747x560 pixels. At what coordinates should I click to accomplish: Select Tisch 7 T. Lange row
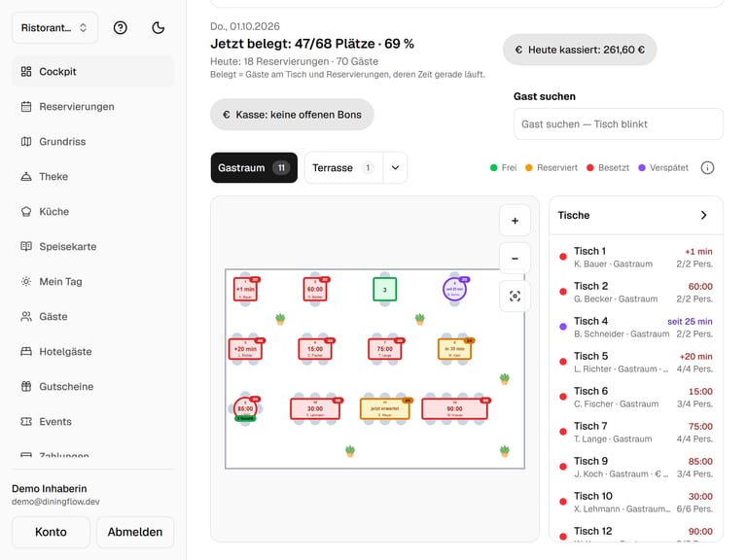[636, 432]
